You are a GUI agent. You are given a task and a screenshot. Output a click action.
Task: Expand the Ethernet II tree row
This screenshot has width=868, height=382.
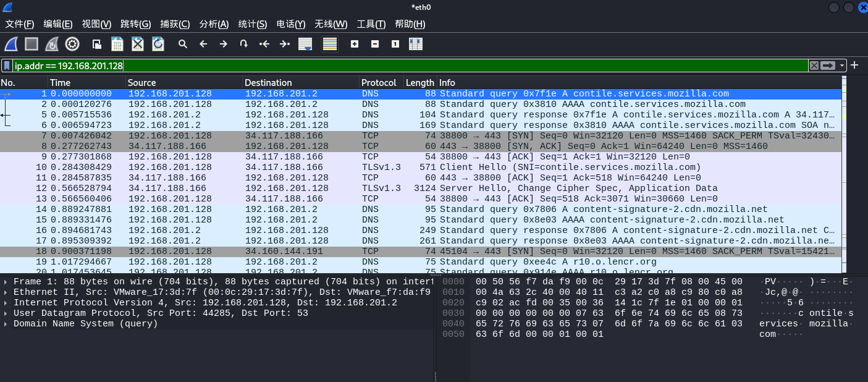coord(6,292)
